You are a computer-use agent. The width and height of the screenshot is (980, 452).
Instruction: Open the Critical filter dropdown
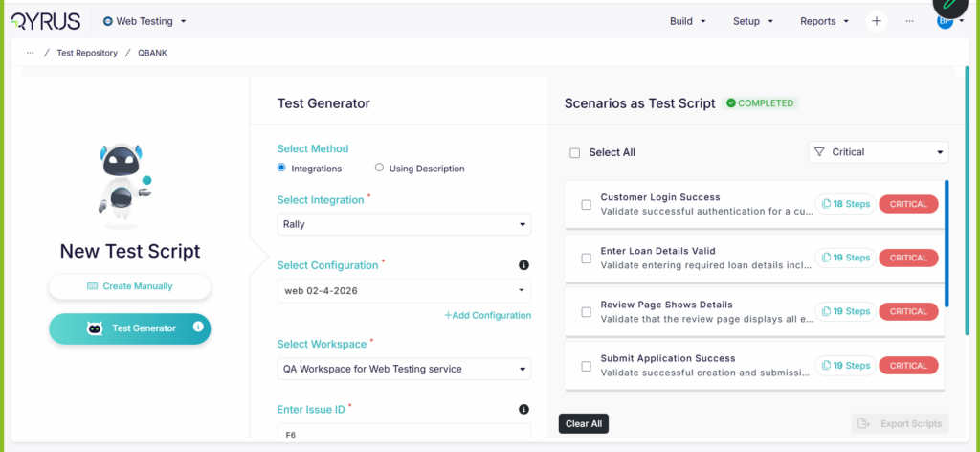[879, 152]
